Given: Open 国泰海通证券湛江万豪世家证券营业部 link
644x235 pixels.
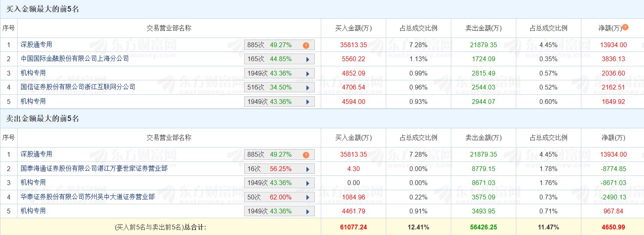Looking at the screenshot, I should point(94,169).
